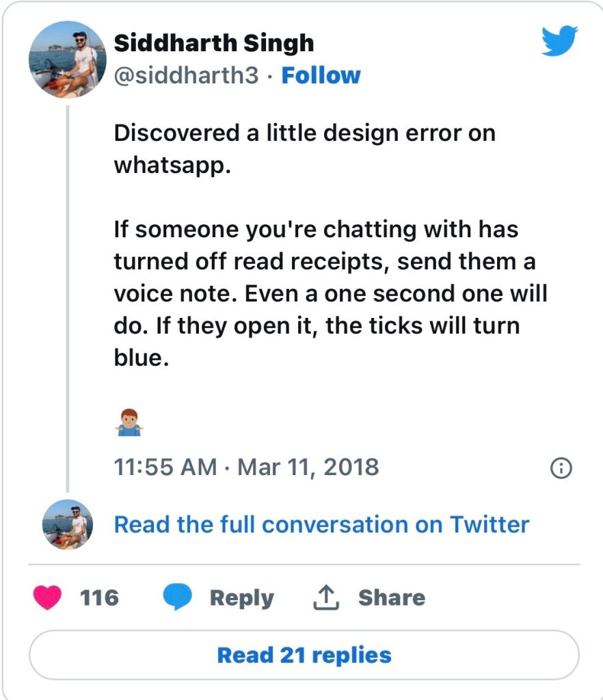The height and width of the screenshot is (700, 603).
Task: Enable following via the Follow control
Action: [x=321, y=76]
